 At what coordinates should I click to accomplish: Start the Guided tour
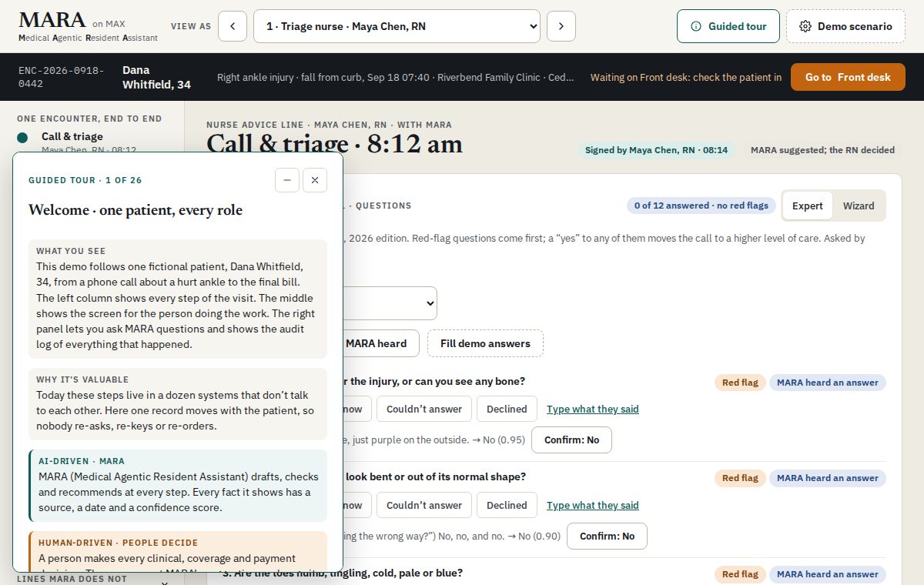[728, 26]
